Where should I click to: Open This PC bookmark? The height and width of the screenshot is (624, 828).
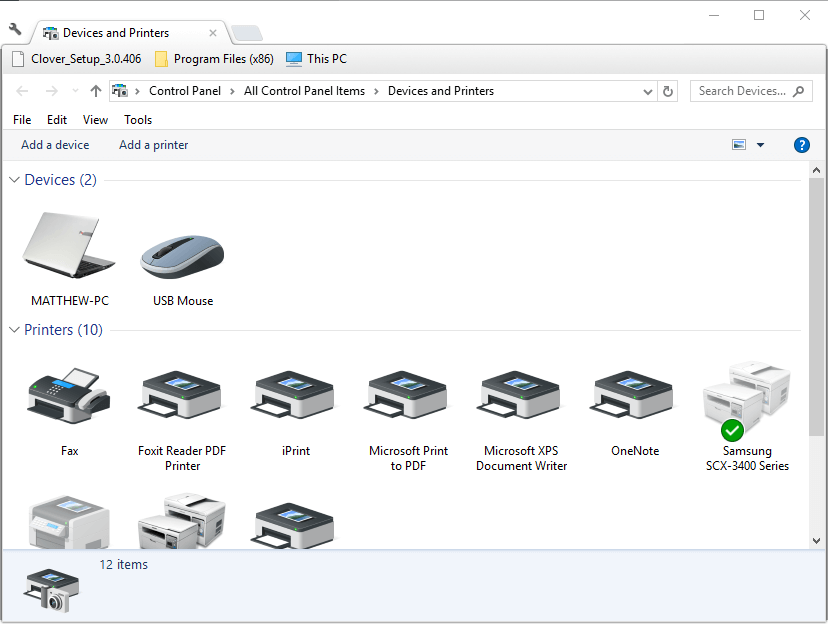pos(316,59)
